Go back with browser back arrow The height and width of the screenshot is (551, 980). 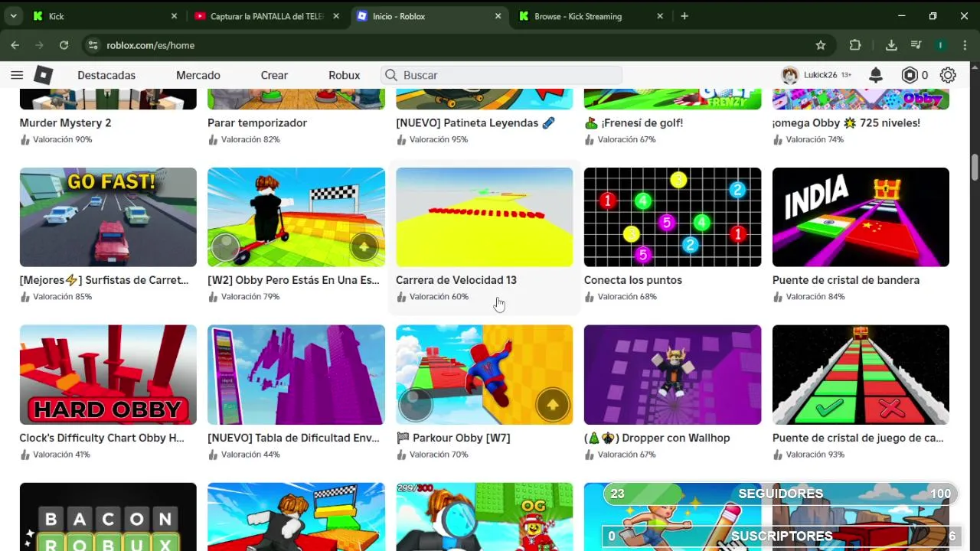[x=15, y=45]
